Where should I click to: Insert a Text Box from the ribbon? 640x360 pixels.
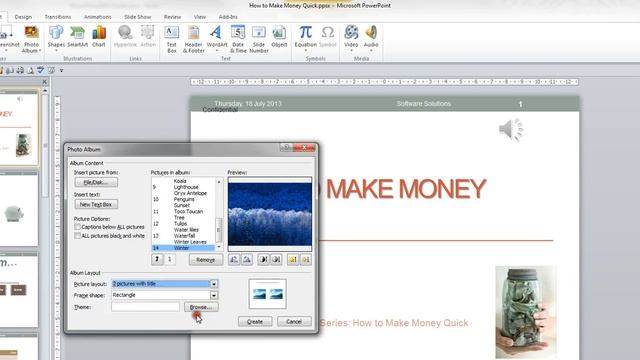point(171,39)
